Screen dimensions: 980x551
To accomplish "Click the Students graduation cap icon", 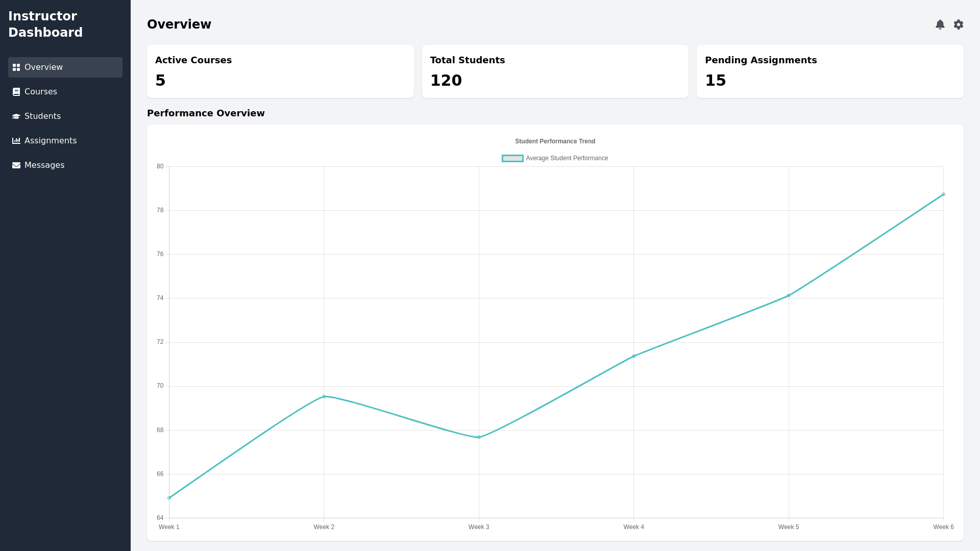I will [x=16, y=116].
